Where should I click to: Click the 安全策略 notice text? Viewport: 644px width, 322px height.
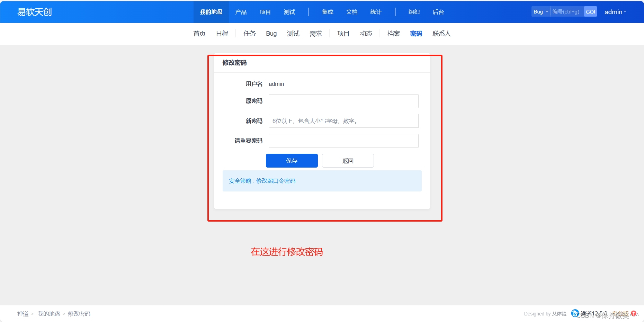262,181
